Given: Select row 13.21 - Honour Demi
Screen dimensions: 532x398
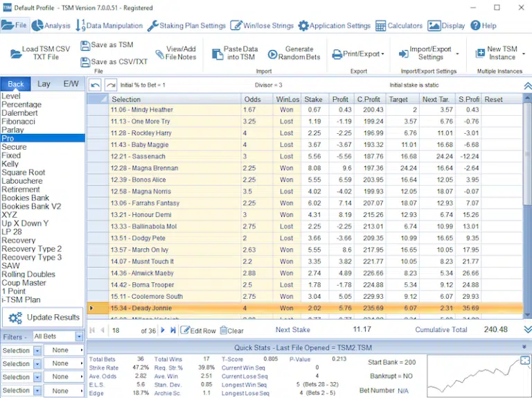Looking at the screenshot, I should (x=305, y=215).
